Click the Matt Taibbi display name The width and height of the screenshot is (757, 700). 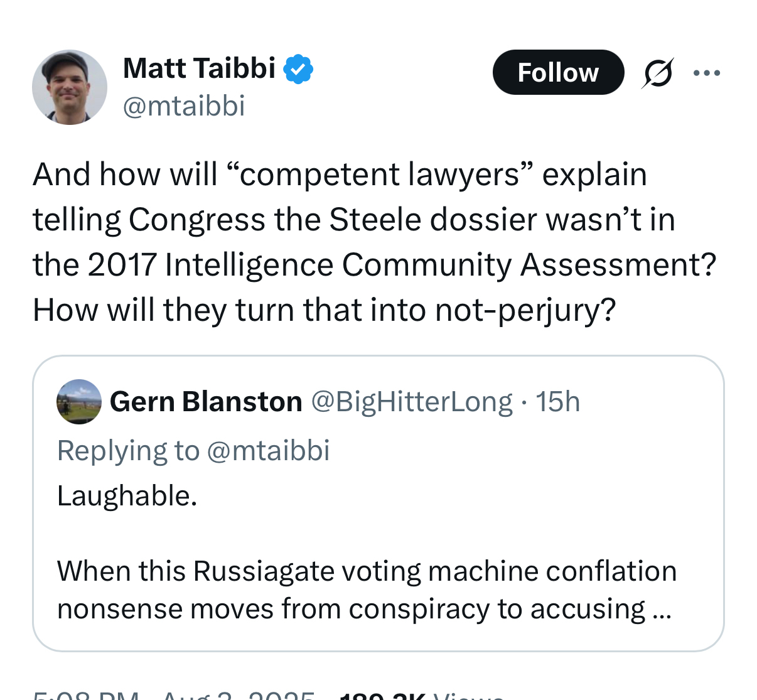pos(199,68)
